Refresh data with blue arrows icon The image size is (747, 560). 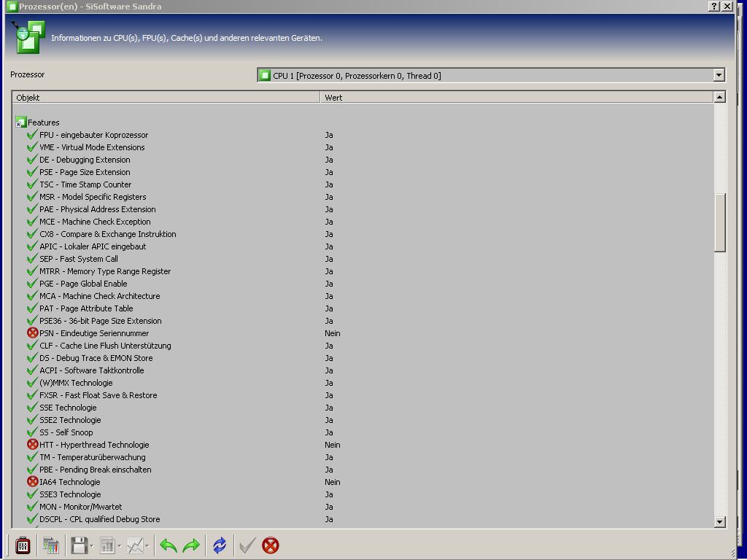pyautogui.click(x=220, y=545)
